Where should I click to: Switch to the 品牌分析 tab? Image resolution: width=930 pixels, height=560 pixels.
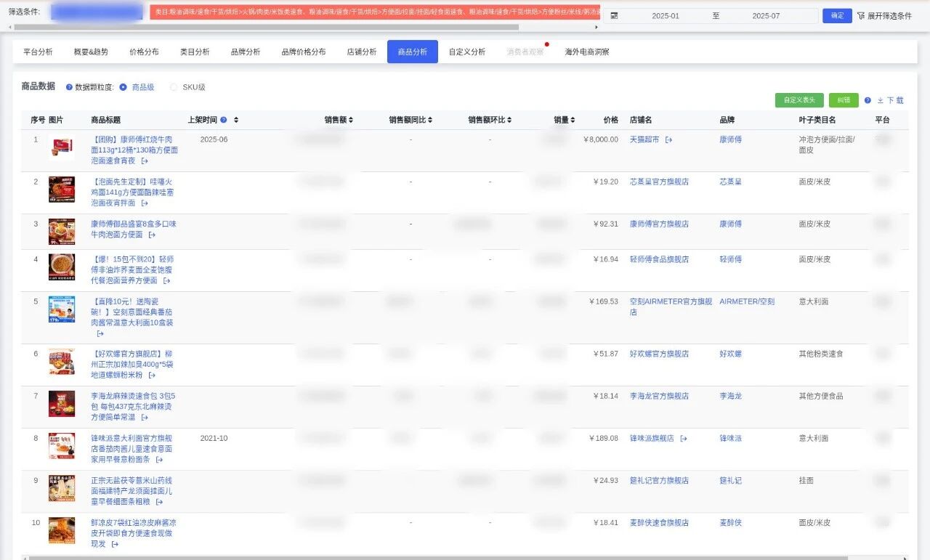[245, 52]
